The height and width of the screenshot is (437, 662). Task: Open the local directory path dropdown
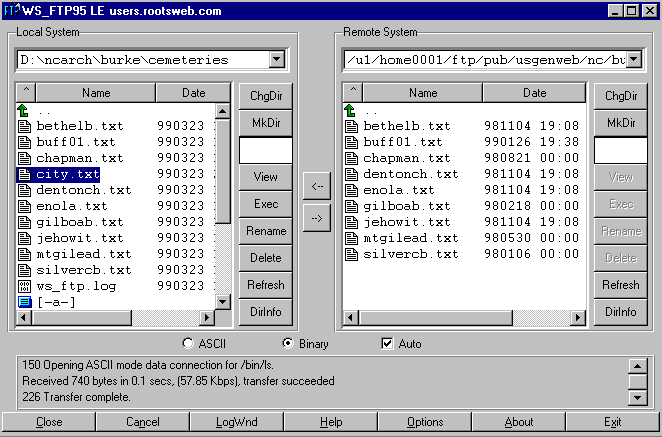pyautogui.click(x=276, y=60)
